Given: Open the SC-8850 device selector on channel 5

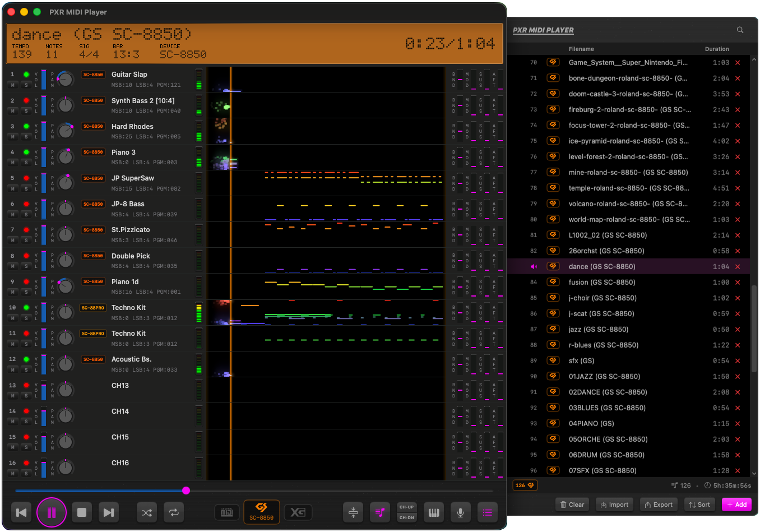Looking at the screenshot, I should pos(93,178).
